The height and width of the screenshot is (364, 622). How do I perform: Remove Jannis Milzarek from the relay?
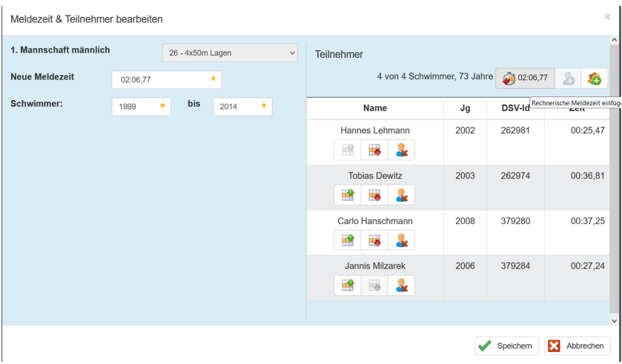click(x=401, y=285)
